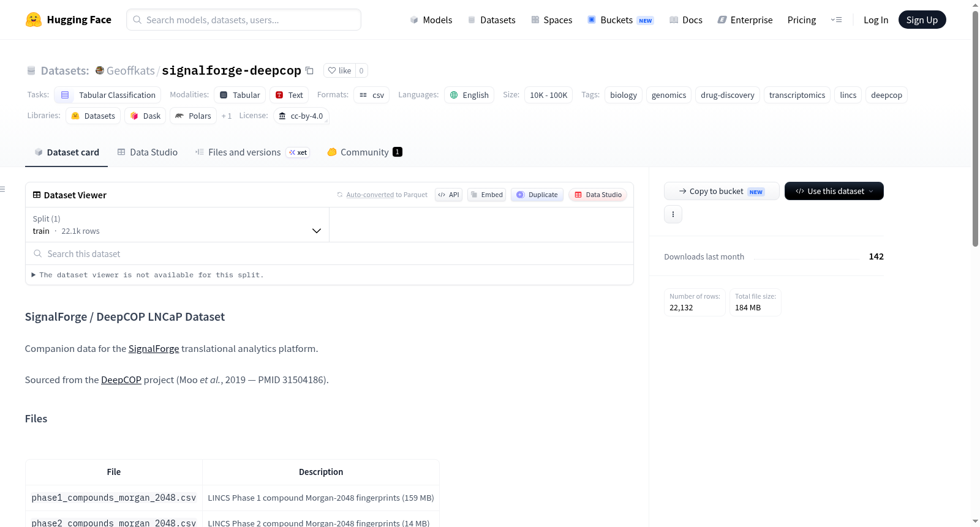The width and height of the screenshot is (980, 527).
Task: Select the genomics tag
Action: 669,95
